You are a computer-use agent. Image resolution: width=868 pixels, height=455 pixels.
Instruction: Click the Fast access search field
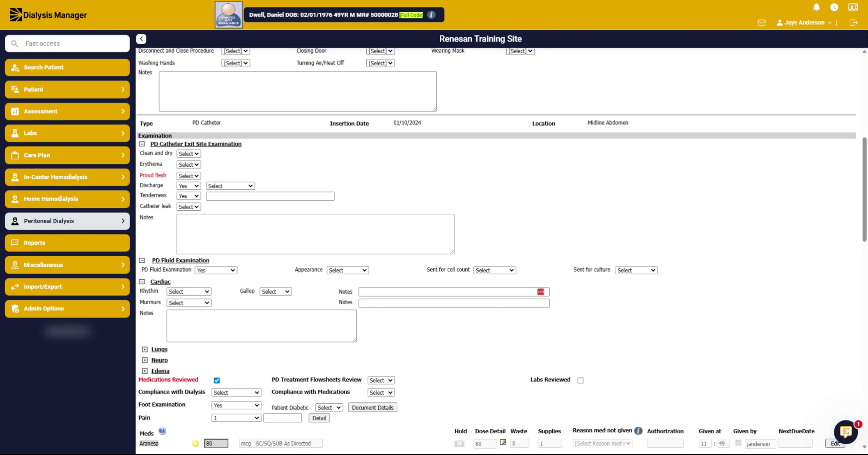(67, 43)
